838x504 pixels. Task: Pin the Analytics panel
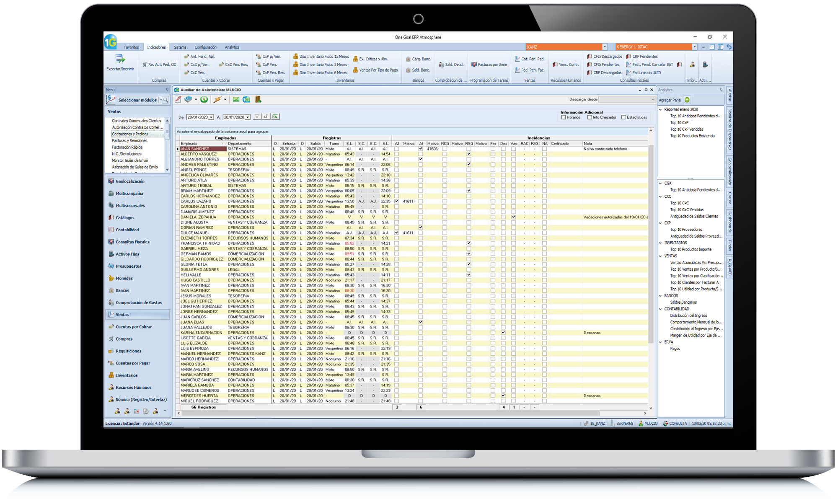(721, 90)
